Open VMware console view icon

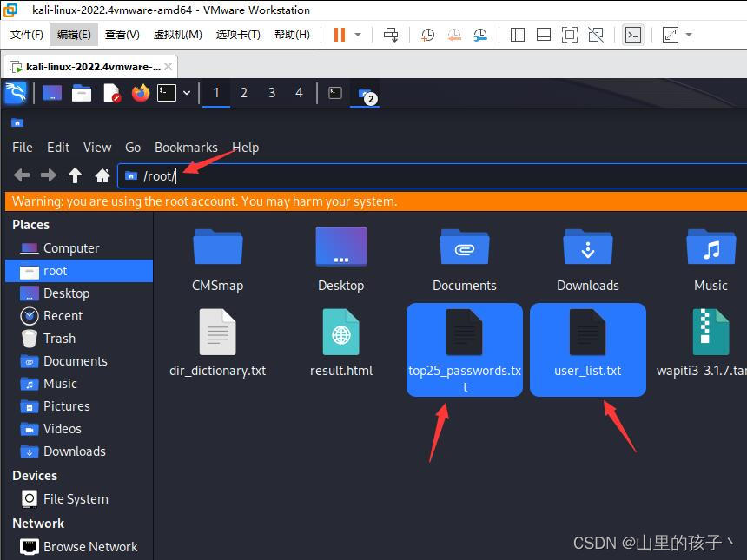click(633, 35)
